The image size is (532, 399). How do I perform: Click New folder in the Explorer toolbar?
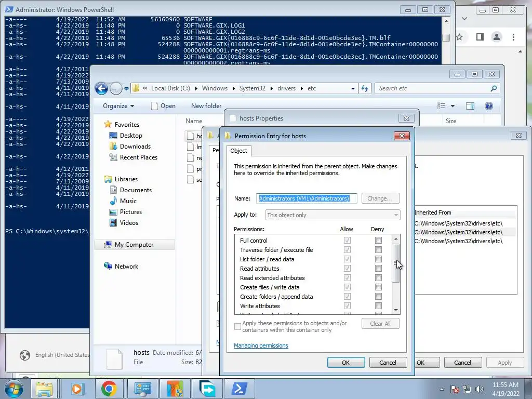(x=206, y=106)
